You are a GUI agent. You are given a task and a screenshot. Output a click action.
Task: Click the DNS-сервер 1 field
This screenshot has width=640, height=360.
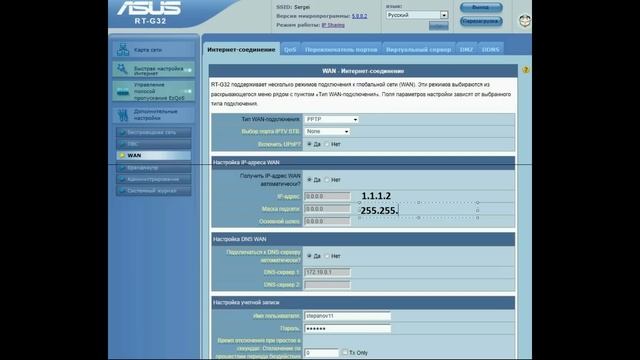(x=327, y=272)
